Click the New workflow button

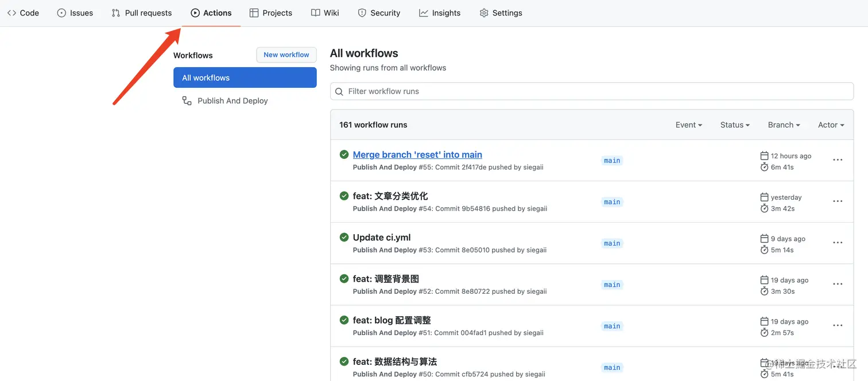[x=286, y=55]
